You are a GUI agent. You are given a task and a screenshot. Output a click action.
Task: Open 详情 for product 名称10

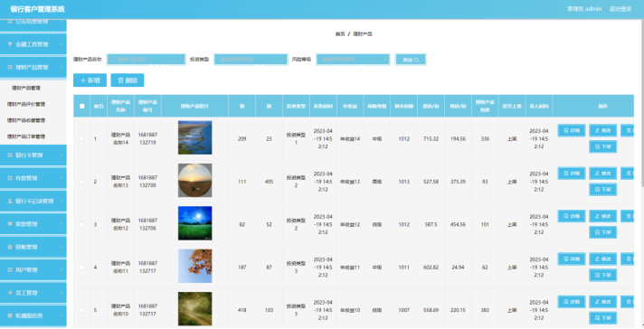[x=572, y=302]
